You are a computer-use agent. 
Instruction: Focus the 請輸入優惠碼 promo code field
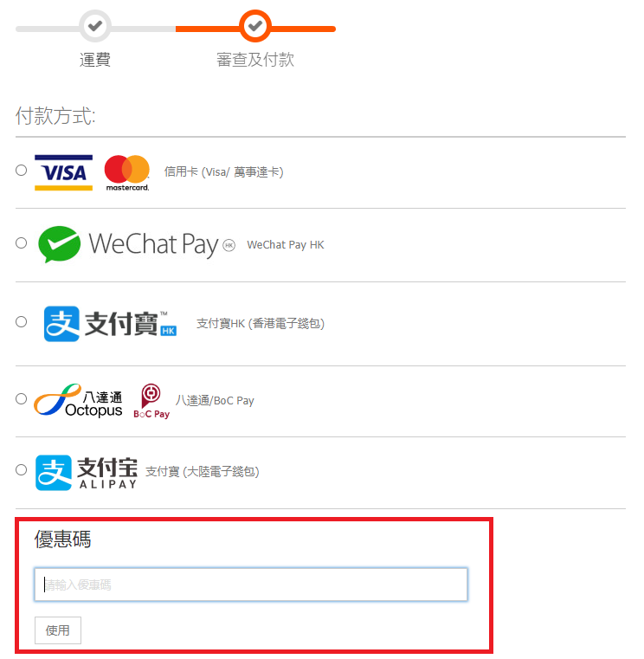251,585
